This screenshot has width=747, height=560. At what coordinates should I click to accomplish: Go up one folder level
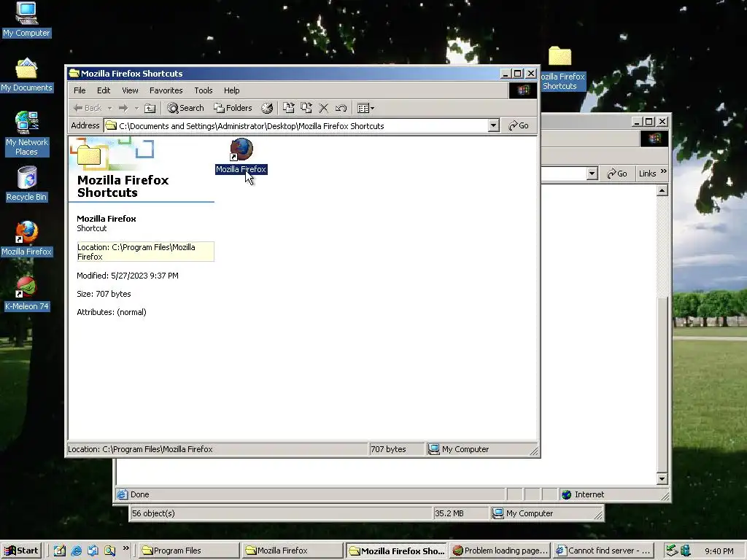click(150, 108)
